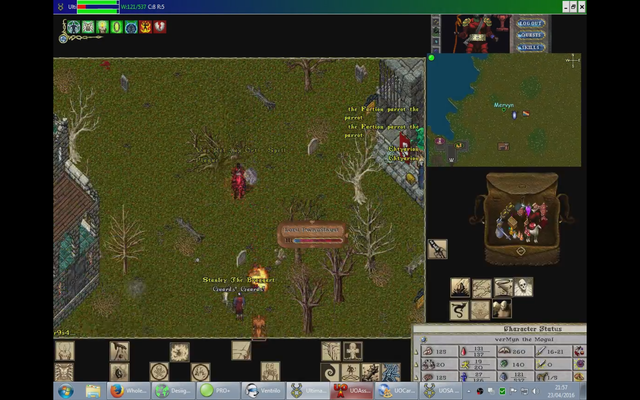640x400 pixels.
Task: Open Firefox from the taskbar
Action: click(128, 391)
